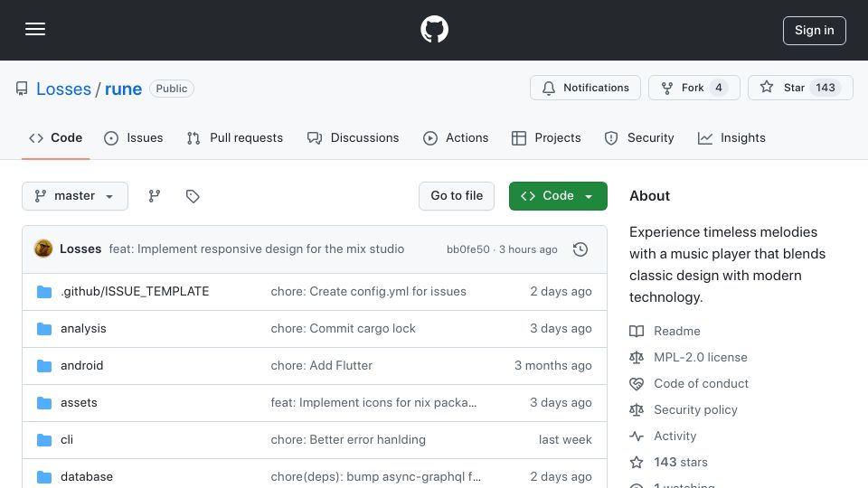
Task: Switch to the Issues tab
Action: [x=134, y=137]
